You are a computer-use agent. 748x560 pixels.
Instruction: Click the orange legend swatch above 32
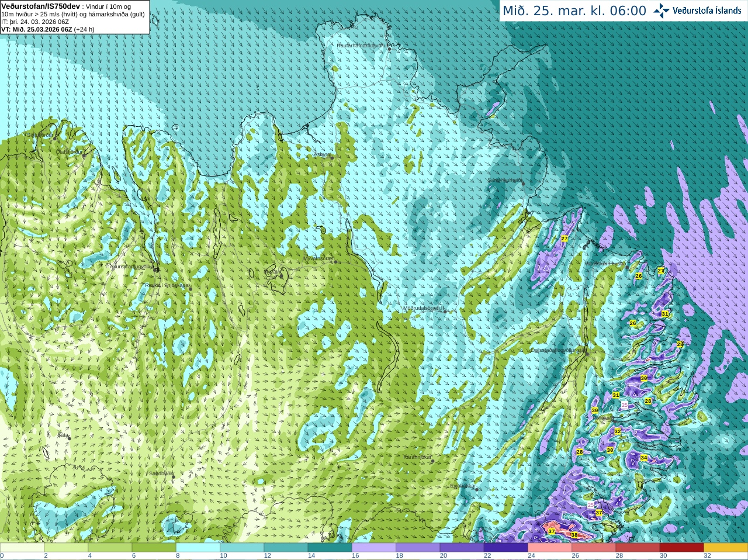(725, 548)
